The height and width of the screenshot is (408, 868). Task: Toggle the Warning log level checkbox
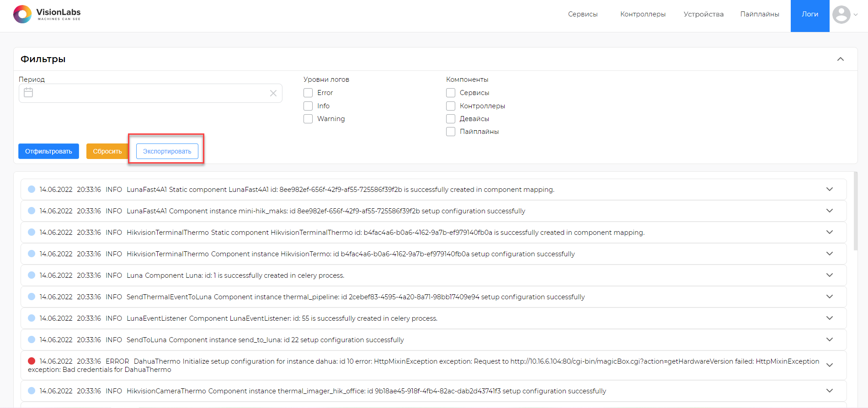(x=308, y=119)
